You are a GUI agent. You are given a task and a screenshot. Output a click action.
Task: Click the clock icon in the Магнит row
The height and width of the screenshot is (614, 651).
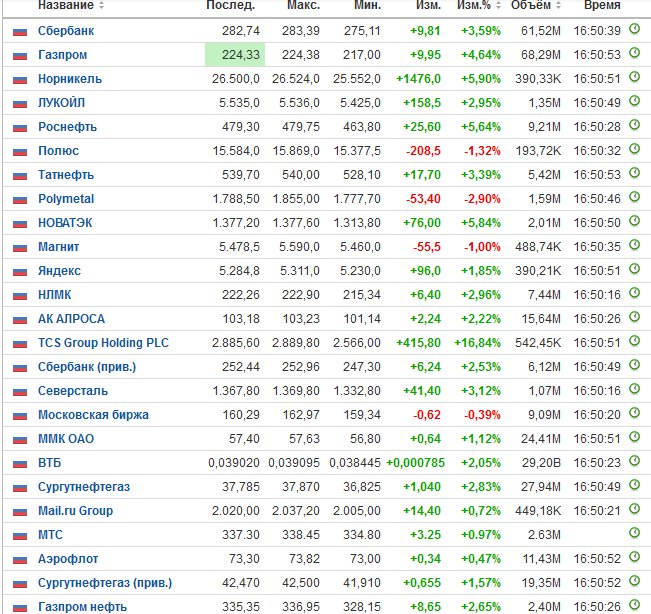[x=634, y=245]
